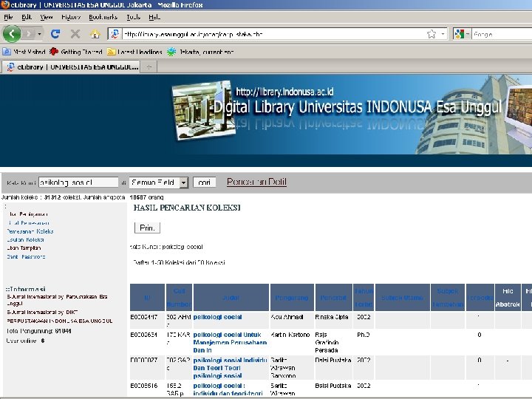
Task: Open 'psikologi sosial' title by Abu Ahmadi
Action: click(217, 317)
